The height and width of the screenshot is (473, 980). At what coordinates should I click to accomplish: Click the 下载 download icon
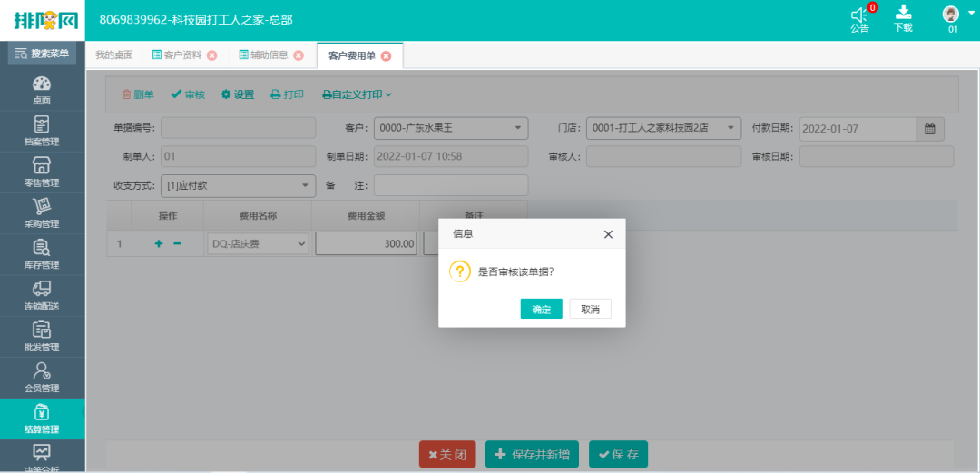(903, 19)
